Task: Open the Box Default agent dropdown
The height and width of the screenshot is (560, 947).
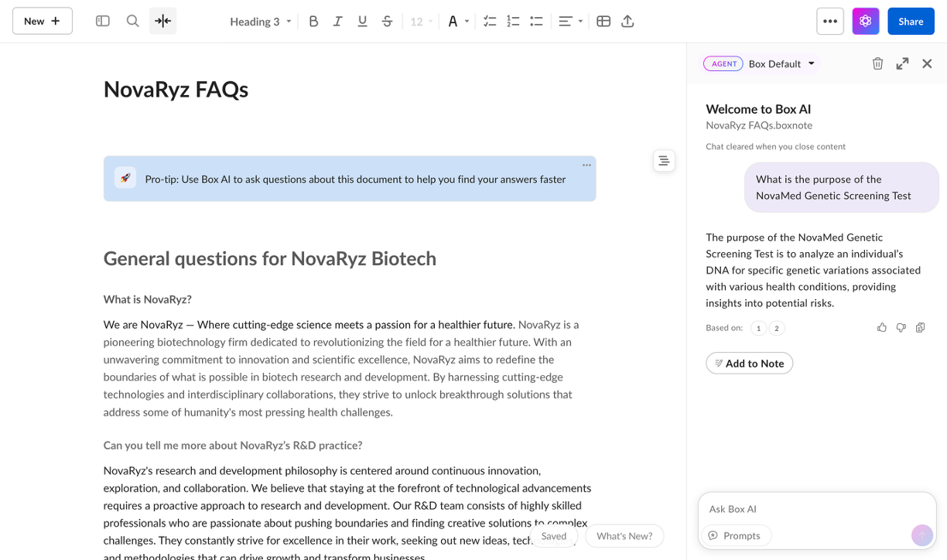Action: pos(781,63)
